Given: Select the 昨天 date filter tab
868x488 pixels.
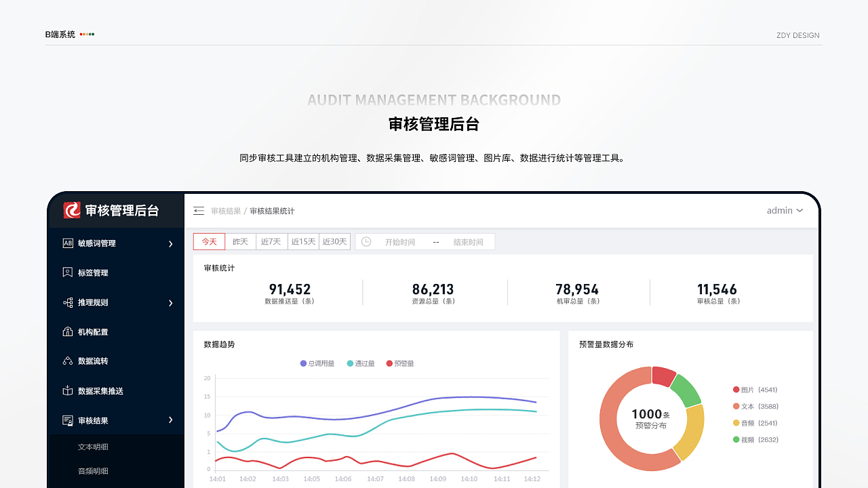Looking at the screenshot, I should point(240,241).
